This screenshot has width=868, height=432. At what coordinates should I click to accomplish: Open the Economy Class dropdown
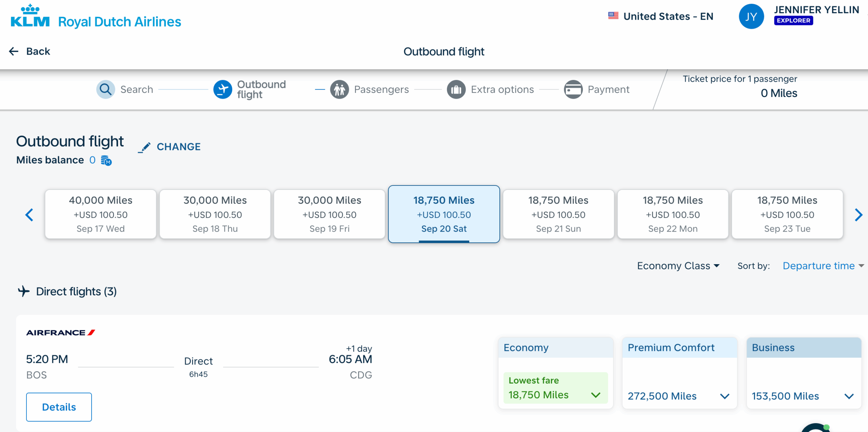pos(678,266)
